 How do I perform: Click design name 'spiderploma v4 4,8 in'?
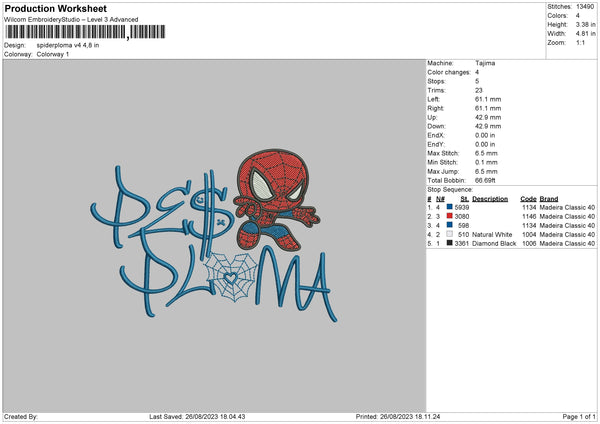point(68,45)
